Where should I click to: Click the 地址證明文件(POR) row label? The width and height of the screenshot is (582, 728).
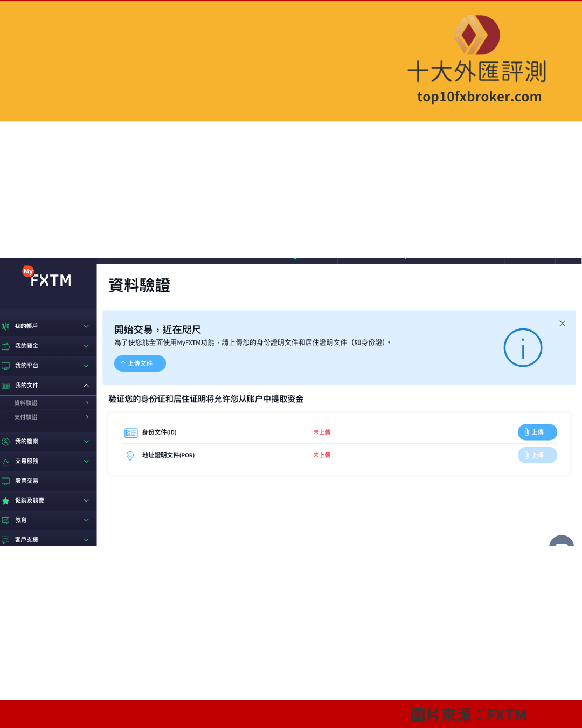(x=168, y=455)
